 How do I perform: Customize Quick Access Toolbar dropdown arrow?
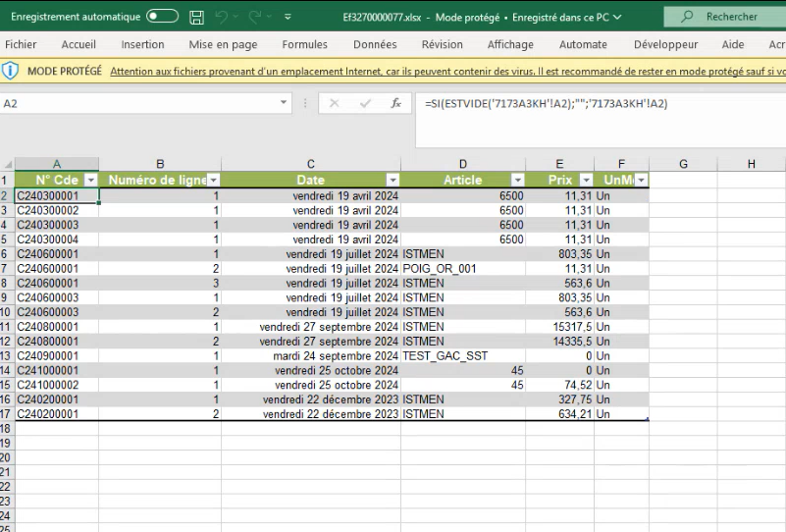point(288,18)
